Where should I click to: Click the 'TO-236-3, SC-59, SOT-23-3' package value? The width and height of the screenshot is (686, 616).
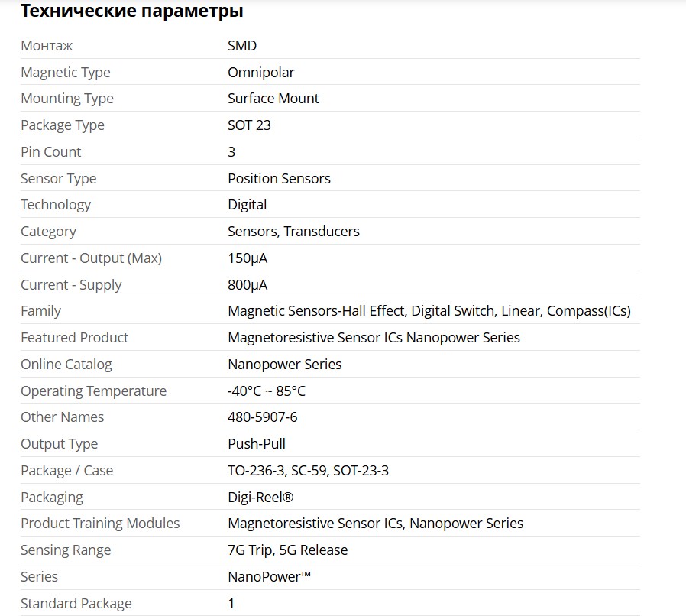point(308,471)
